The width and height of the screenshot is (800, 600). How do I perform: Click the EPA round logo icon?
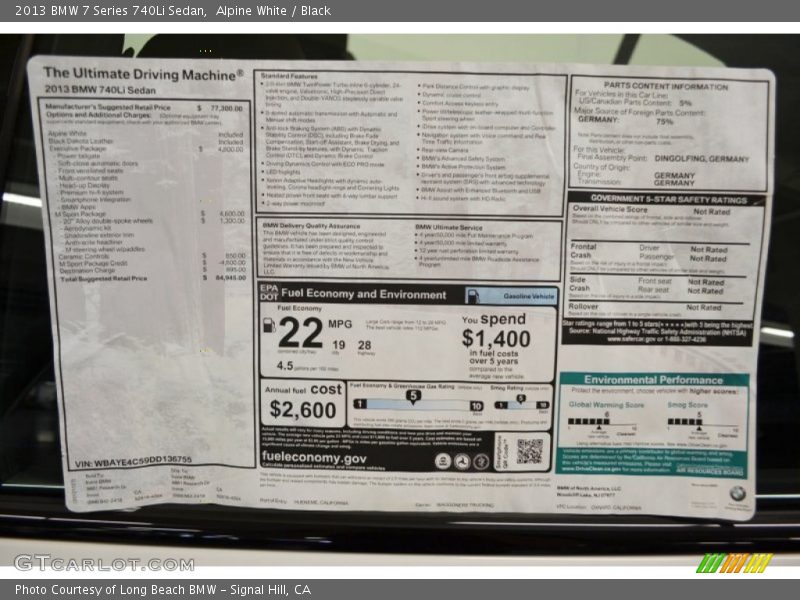(442, 460)
